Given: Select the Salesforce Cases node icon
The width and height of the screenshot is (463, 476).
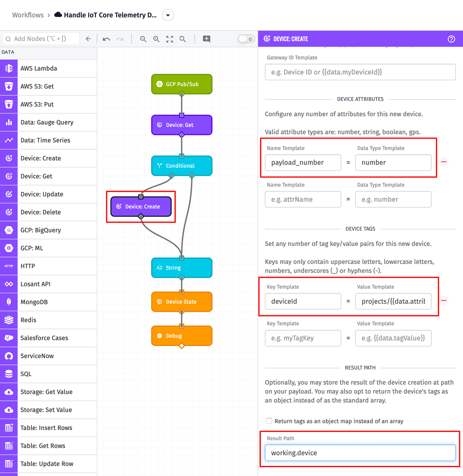Looking at the screenshot, I should point(9,338).
